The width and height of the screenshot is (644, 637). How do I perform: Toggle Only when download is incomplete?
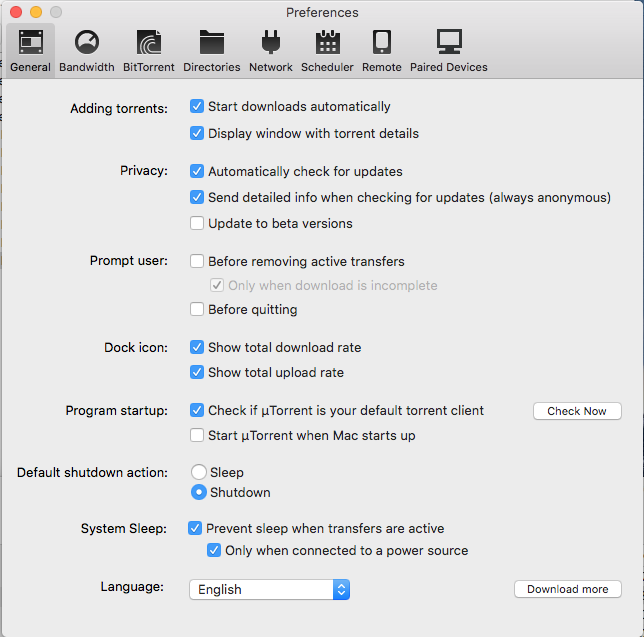[217, 285]
